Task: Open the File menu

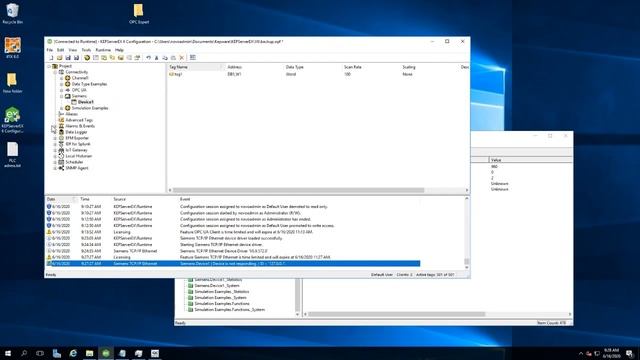Action: [50, 50]
